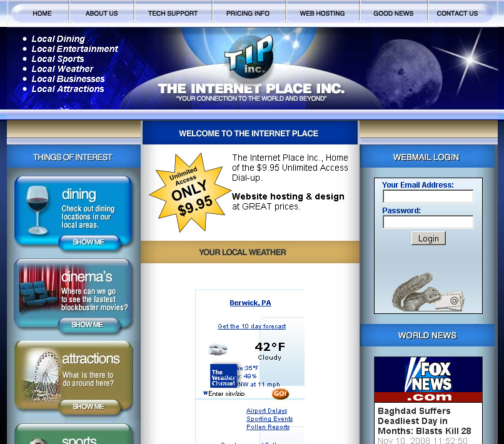The height and width of the screenshot is (444, 504).
Task: Click the cloudy weather condition icon
Action: pos(218,349)
